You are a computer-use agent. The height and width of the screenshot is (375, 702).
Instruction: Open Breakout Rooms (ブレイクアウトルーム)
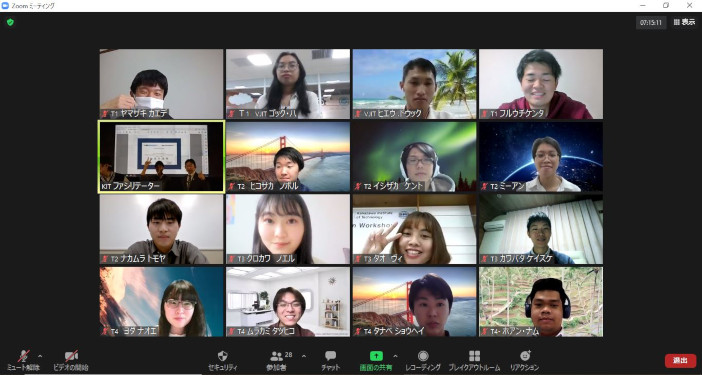click(x=475, y=356)
